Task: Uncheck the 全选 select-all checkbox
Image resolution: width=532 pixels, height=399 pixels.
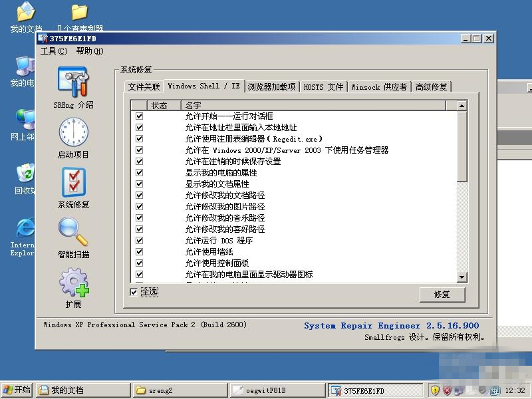Action: (x=134, y=292)
